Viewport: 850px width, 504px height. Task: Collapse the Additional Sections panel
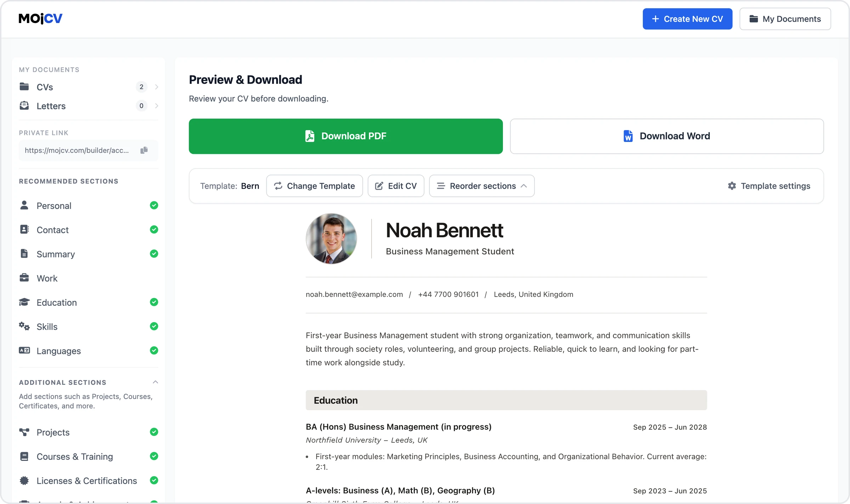(x=155, y=382)
